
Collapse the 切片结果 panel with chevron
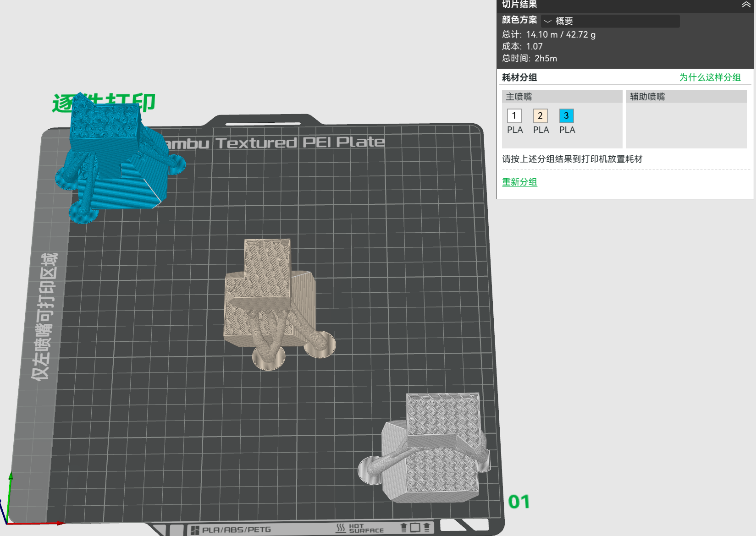[746, 5]
